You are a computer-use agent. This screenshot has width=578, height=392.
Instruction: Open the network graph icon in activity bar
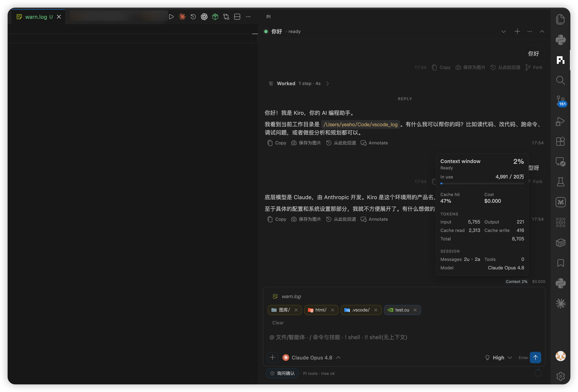point(560,222)
